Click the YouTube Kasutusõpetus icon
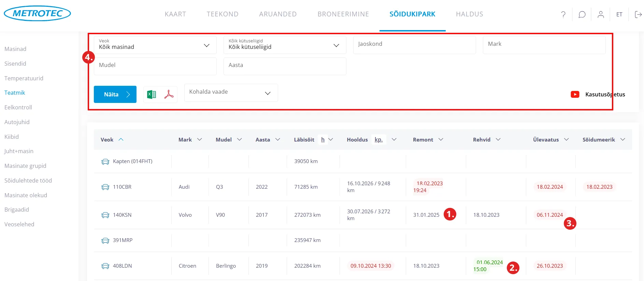The width and height of the screenshot is (644, 281). pyautogui.click(x=575, y=94)
